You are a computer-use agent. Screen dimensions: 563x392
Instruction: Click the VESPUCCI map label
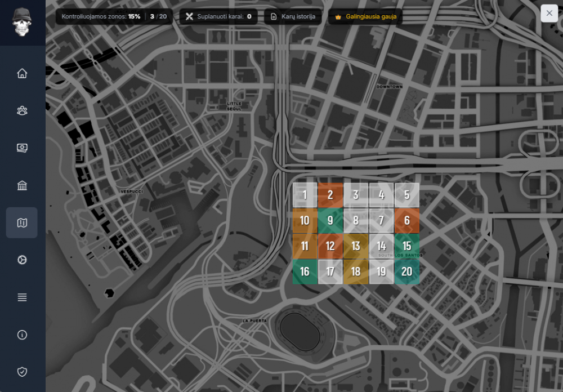(x=132, y=191)
